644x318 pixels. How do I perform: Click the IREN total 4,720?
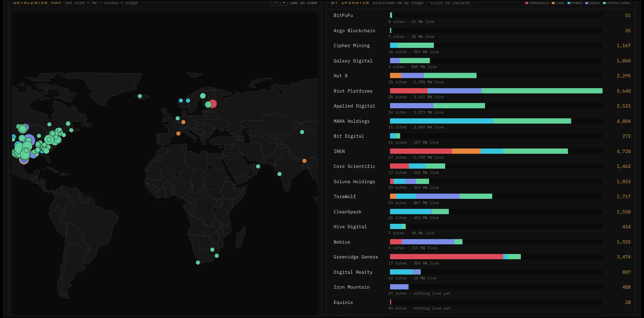[624, 151]
